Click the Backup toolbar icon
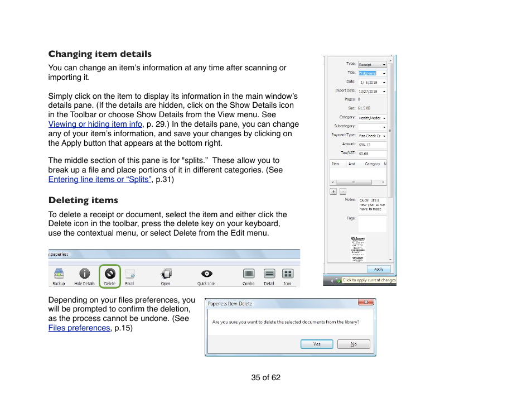Viewport: 532px width, 412px height. [x=59, y=274]
